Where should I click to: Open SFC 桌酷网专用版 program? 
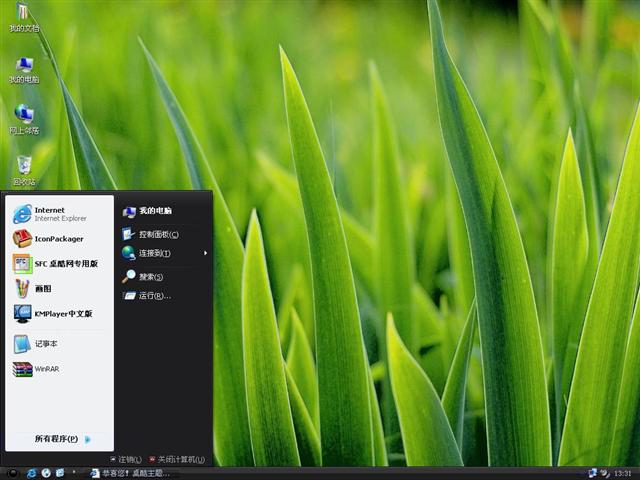click(60, 264)
